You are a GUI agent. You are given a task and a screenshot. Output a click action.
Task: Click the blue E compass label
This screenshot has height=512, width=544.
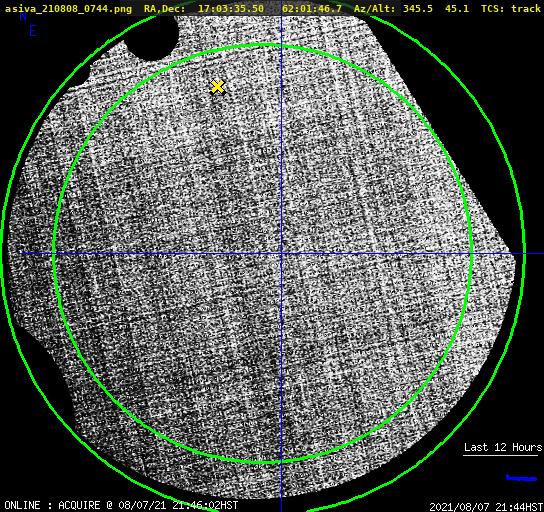[x=33, y=31]
